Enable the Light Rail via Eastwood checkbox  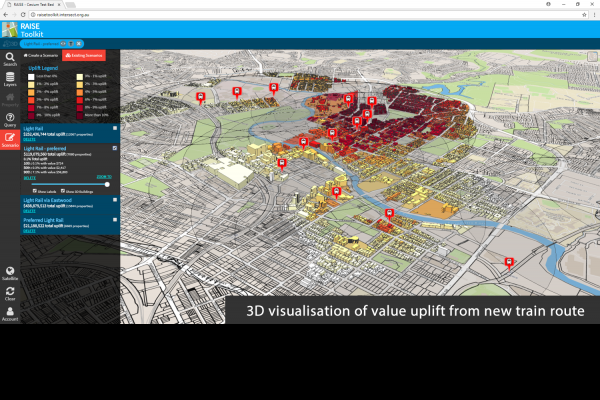tap(116, 200)
